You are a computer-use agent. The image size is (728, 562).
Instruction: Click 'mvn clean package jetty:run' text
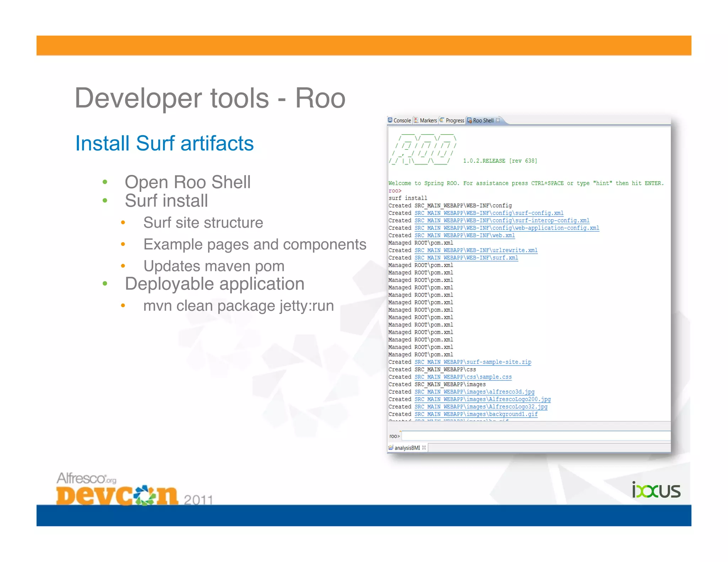pyautogui.click(x=239, y=306)
